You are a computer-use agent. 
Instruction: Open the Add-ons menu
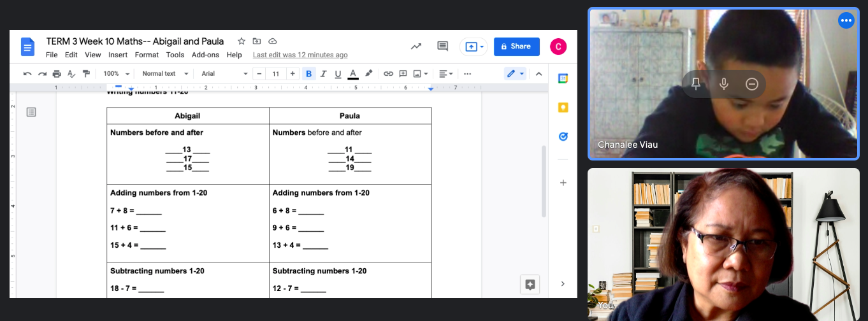[x=205, y=55]
